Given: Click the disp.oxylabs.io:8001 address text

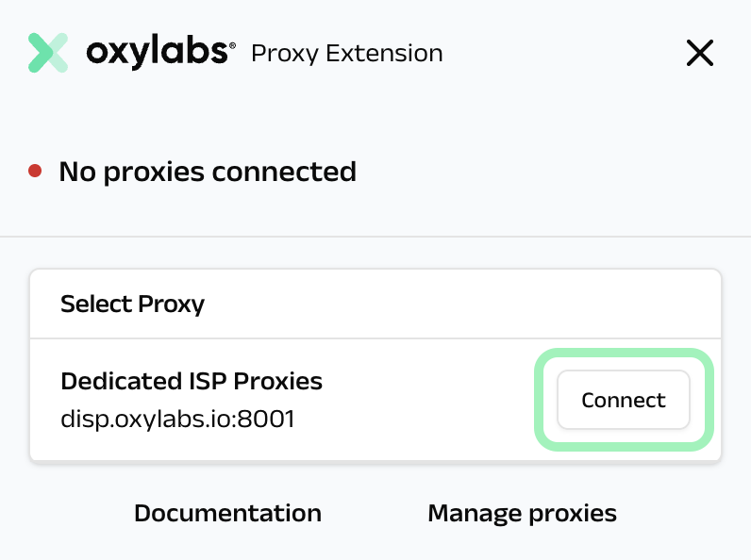Looking at the screenshot, I should (177, 419).
